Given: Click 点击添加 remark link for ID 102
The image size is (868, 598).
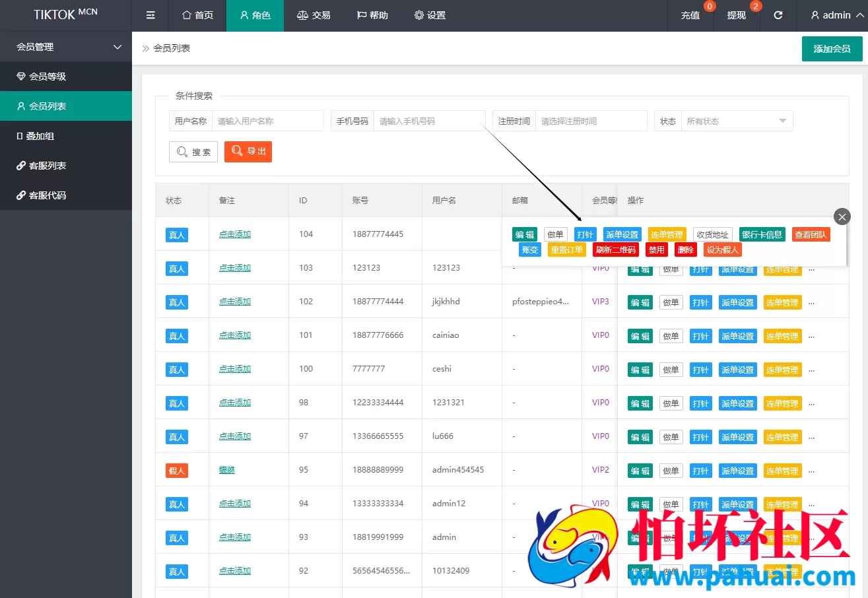Looking at the screenshot, I should pos(235,302).
